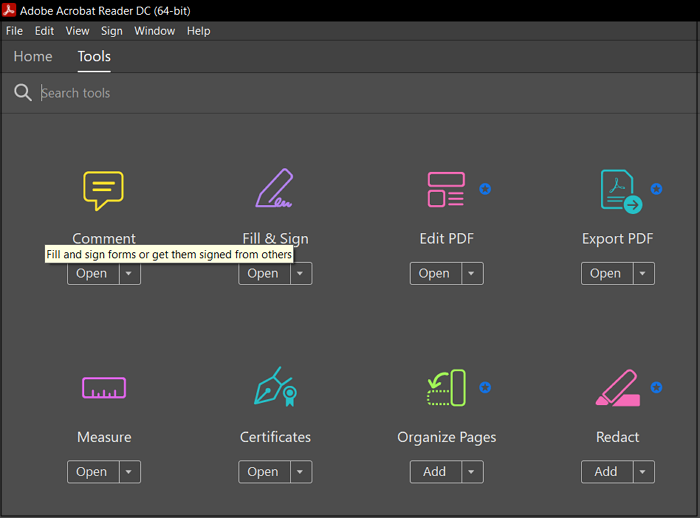The width and height of the screenshot is (700, 518).
Task: Add the Redact tool
Action: (607, 472)
